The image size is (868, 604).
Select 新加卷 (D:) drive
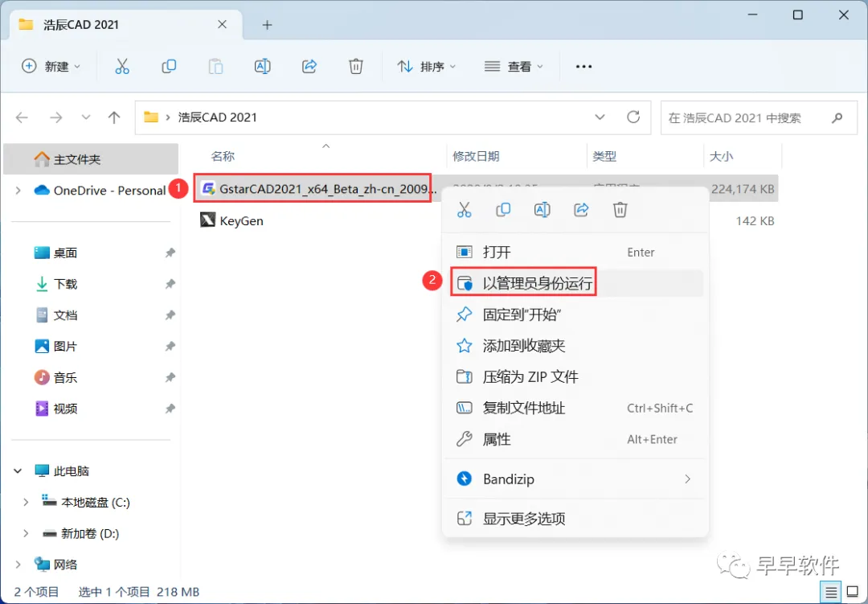[90, 533]
